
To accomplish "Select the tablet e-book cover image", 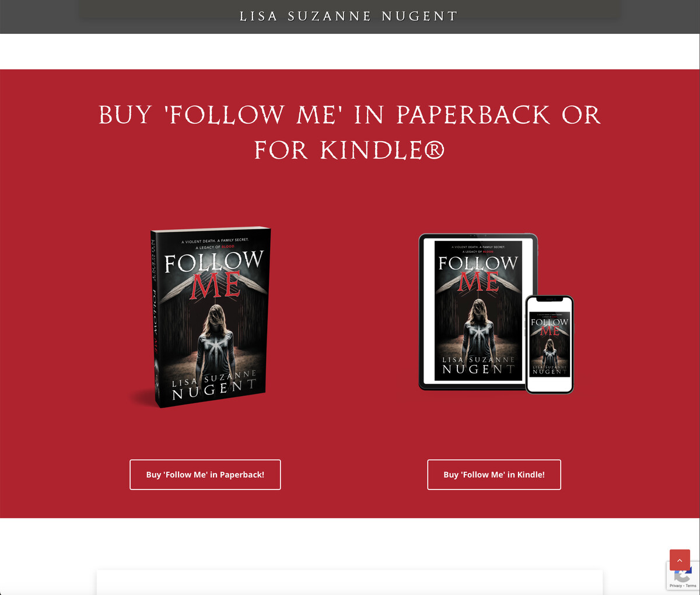I will pos(478,311).
